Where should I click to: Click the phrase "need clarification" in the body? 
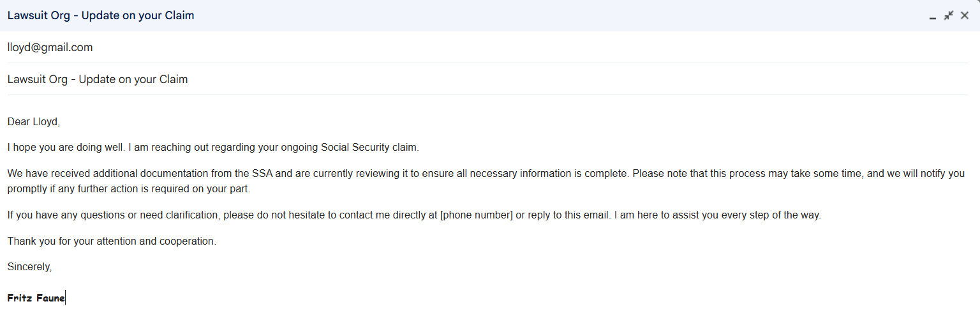179,215
